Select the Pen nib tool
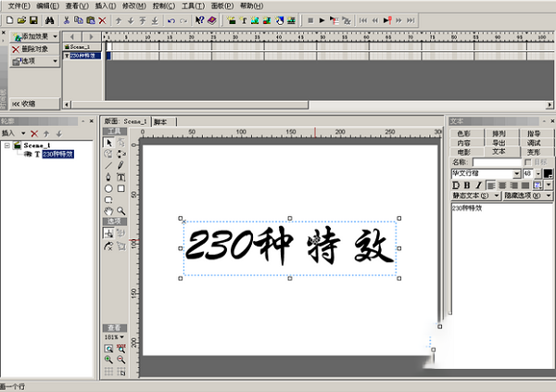This screenshot has width=556, height=392. 108,177
